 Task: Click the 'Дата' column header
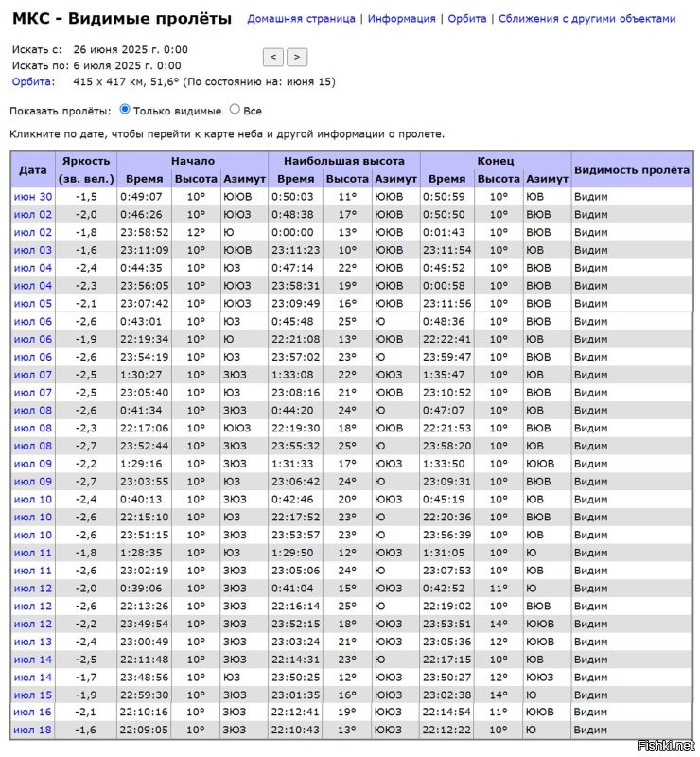coord(33,170)
